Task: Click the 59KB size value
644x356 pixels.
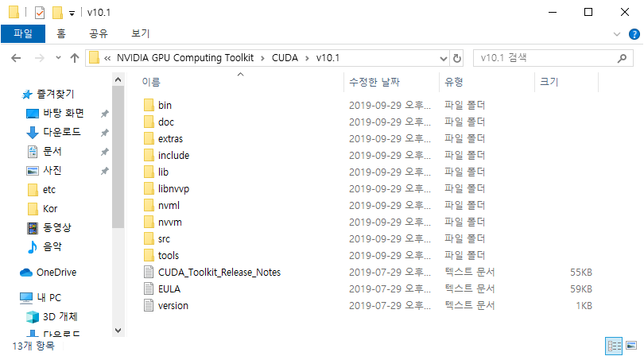Action: (x=580, y=289)
